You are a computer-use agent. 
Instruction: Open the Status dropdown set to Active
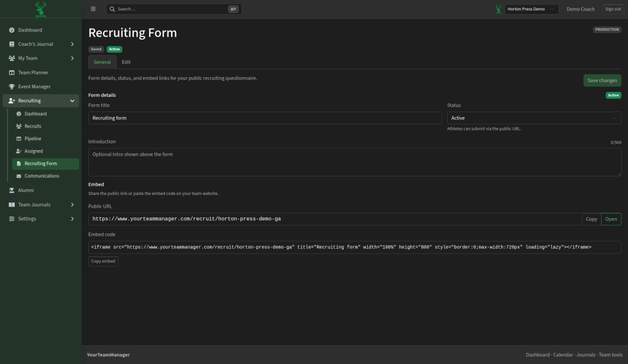(534, 118)
